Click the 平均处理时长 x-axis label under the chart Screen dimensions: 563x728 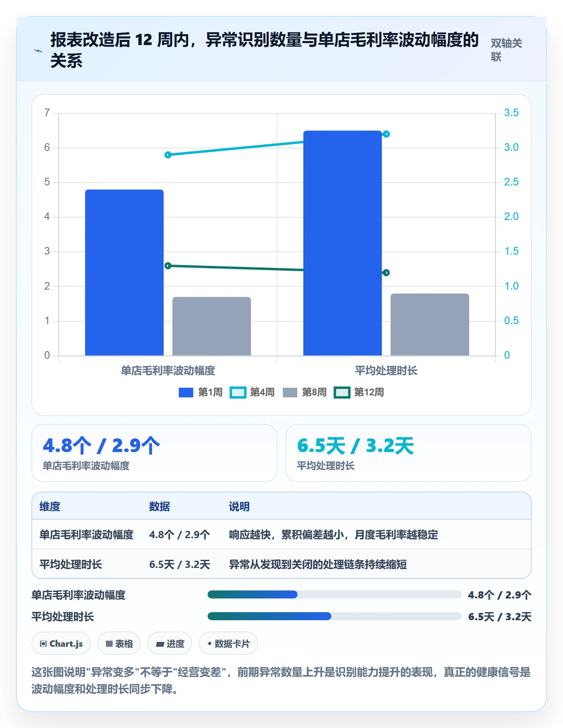386,370
